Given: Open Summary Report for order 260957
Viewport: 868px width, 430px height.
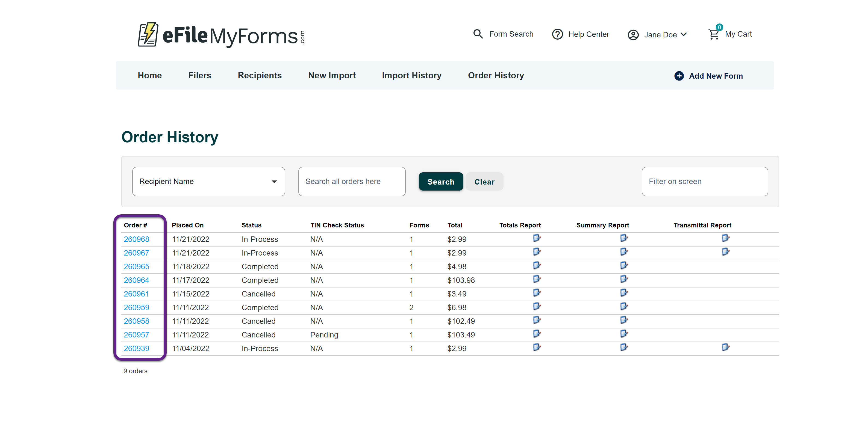Looking at the screenshot, I should 624,334.
